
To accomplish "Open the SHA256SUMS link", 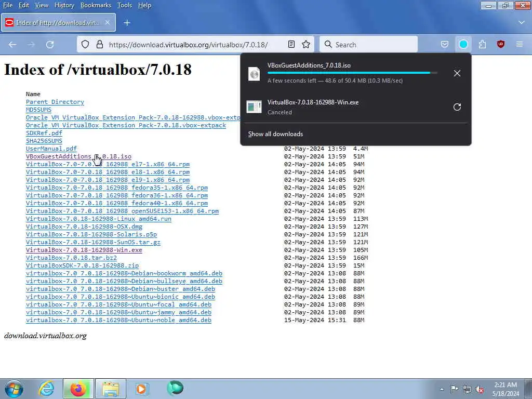I will pos(44,141).
